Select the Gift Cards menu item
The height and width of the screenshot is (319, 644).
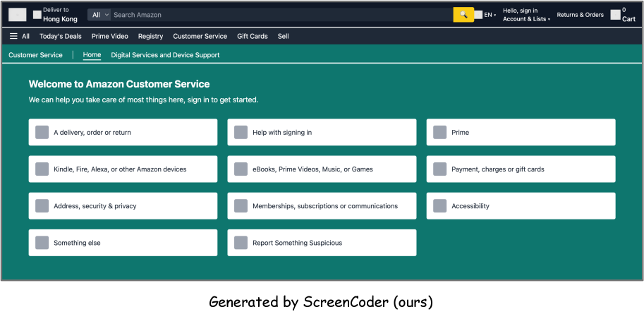pyautogui.click(x=253, y=36)
